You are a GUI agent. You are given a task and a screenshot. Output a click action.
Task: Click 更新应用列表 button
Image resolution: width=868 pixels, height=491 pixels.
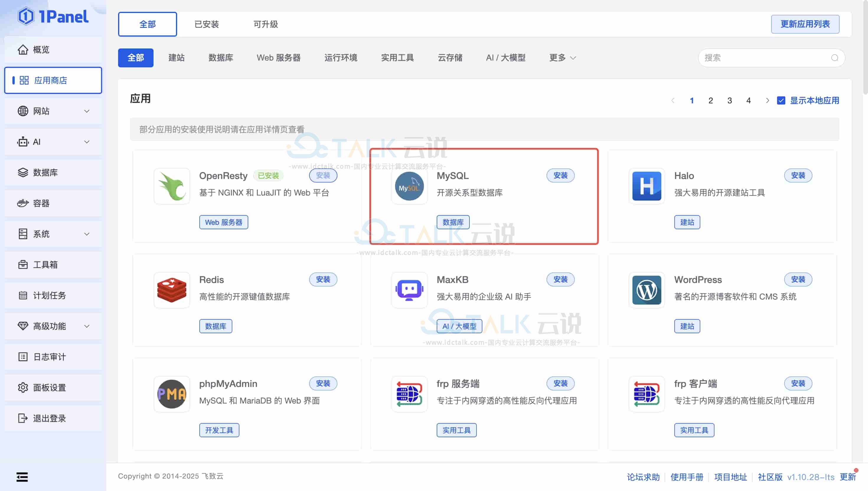point(805,24)
